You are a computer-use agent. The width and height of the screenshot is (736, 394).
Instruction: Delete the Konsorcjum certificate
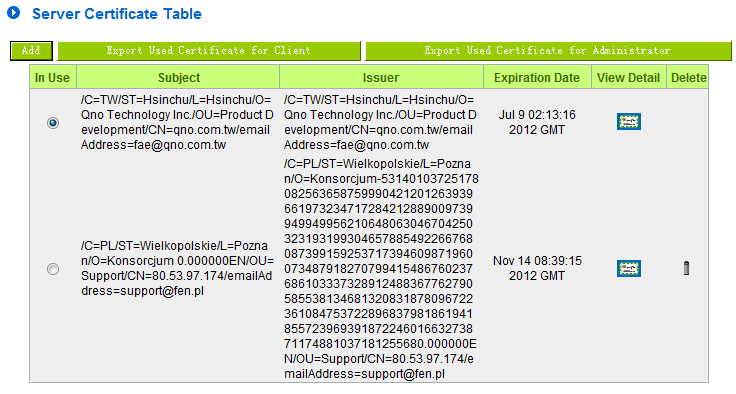(686, 268)
